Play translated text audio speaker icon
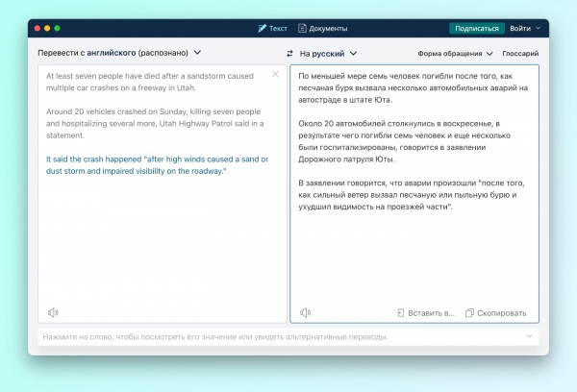 point(305,312)
